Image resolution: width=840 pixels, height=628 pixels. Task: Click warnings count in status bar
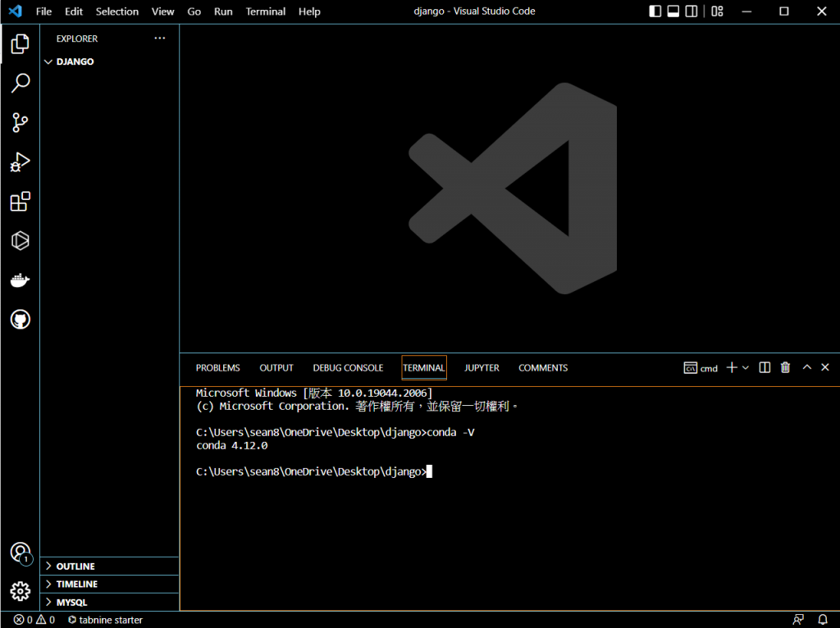click(45, 620)
